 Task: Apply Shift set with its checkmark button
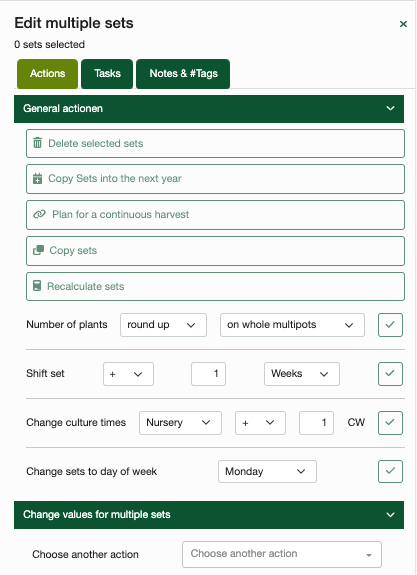point(390,374)
